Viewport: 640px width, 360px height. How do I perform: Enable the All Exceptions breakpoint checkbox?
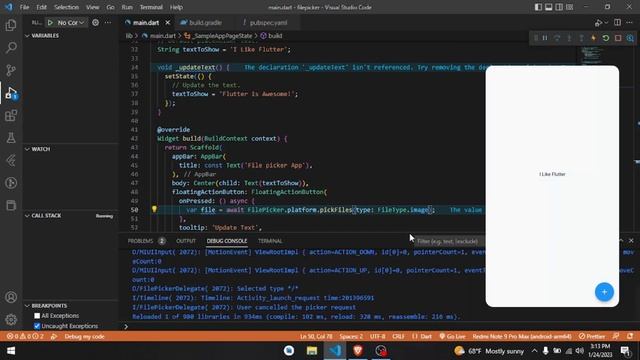pos(37,316)
